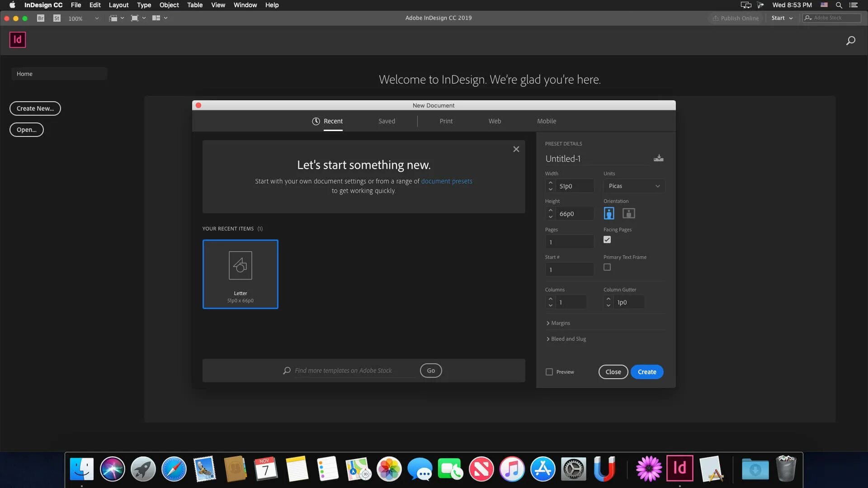Image resolution: width=868 pixels, height=488 pixels.
Task: Select portrait orientation icon
Action: (x=609, y=213)
